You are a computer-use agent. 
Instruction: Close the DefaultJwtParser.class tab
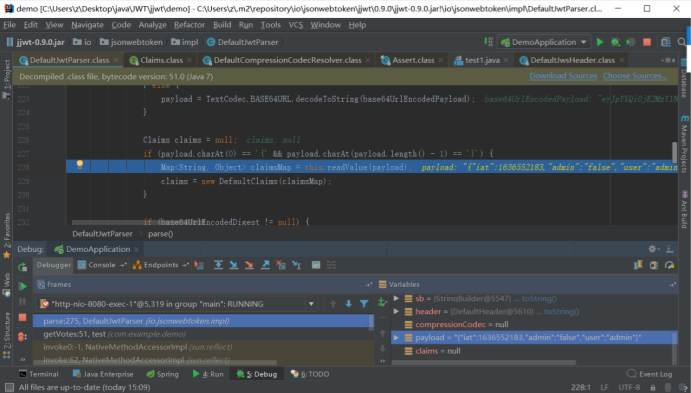tap(116, 60)
